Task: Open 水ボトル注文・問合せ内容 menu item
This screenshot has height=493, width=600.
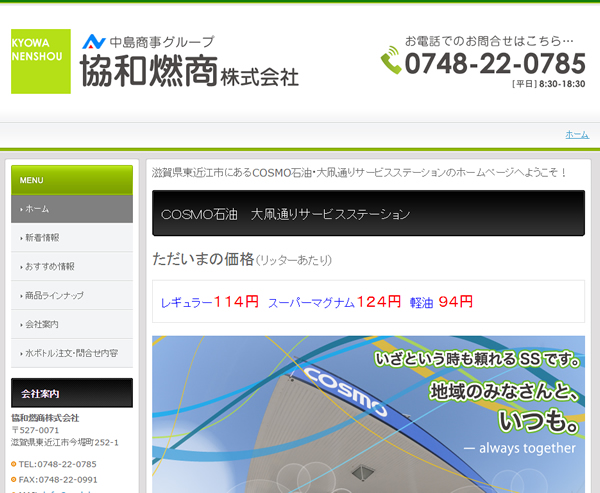Action: point(72,353)
